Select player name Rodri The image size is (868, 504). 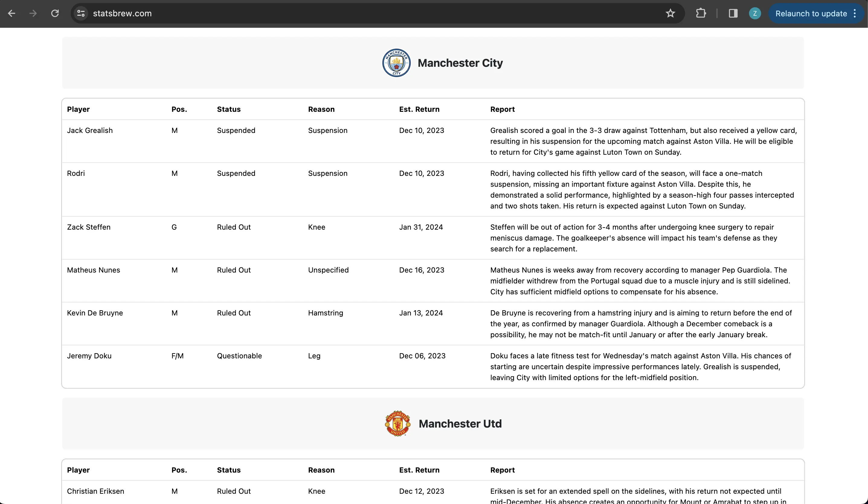(76, 173)
